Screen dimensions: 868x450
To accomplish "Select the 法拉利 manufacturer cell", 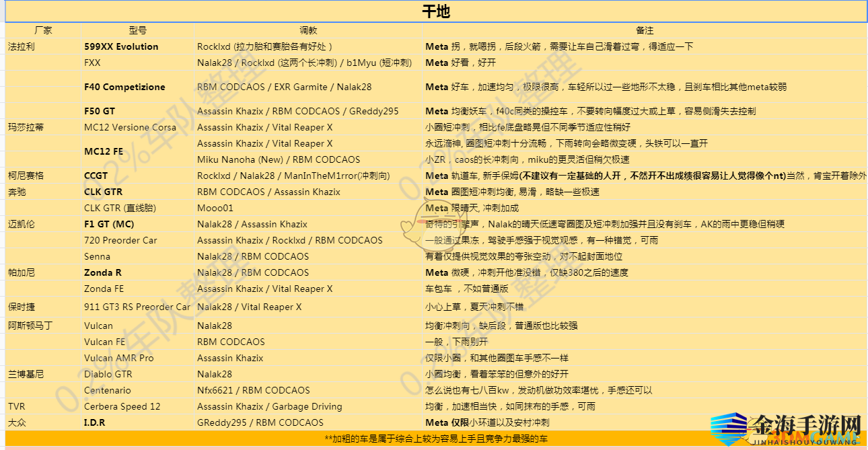I will [43, 47].
